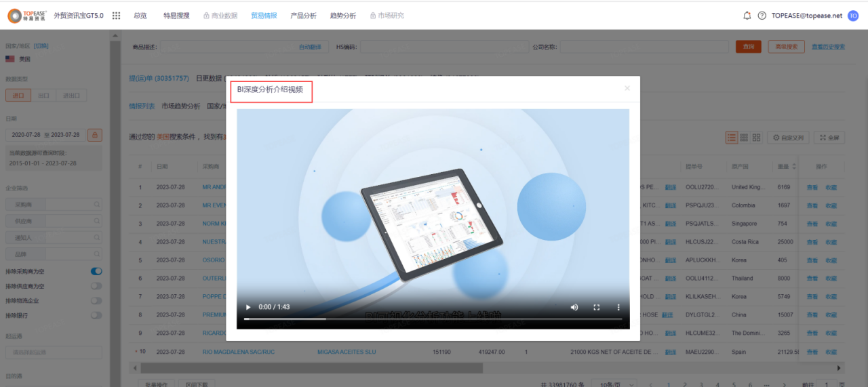Open the date range picker
The width and height of the screenshot is (868, 387).
coord(46,135)
